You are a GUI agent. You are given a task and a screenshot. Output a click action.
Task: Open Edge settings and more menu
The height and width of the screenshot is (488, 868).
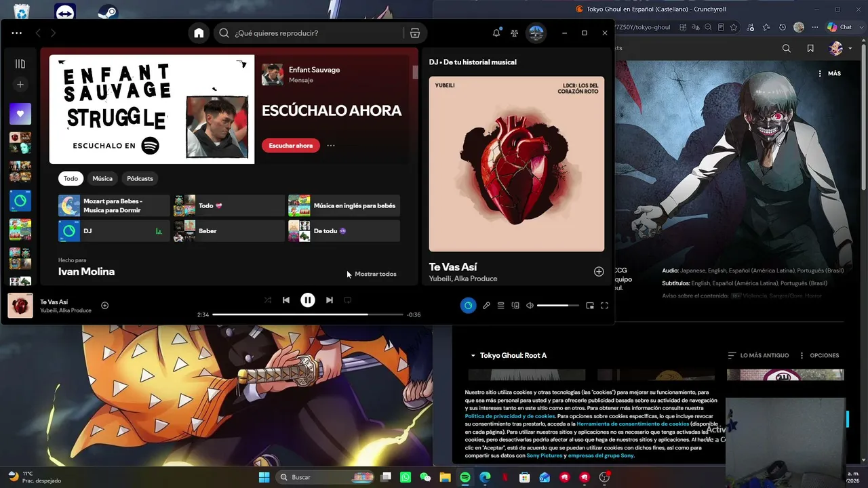816,27
